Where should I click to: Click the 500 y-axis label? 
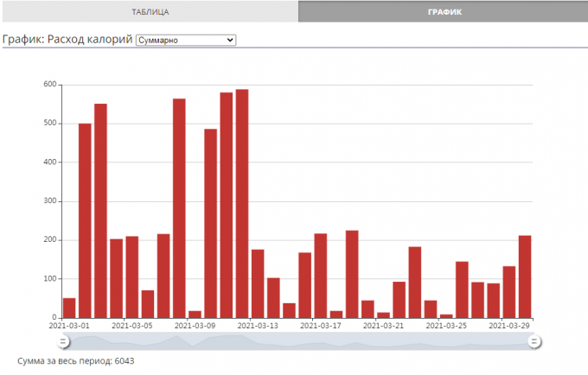click(x=50, y=124)
